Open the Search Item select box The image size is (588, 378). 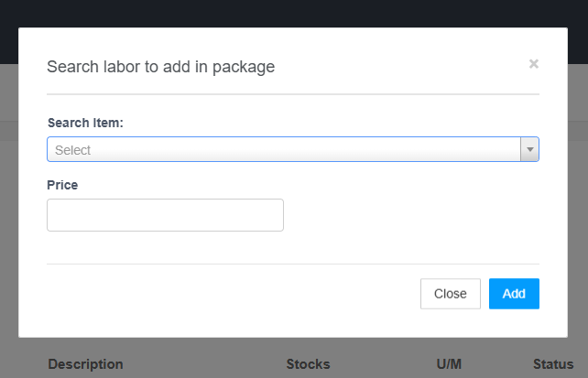coord(284,149)
